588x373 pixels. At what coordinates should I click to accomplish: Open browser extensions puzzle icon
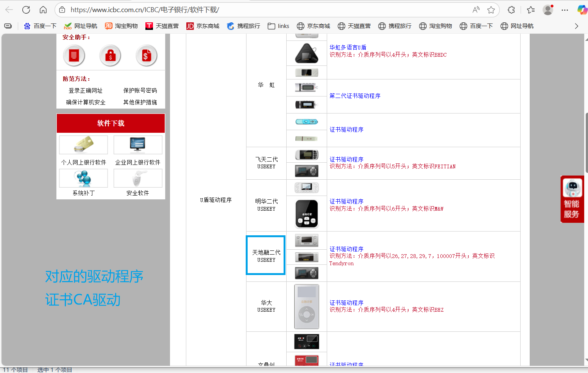(x=511, y=10)
